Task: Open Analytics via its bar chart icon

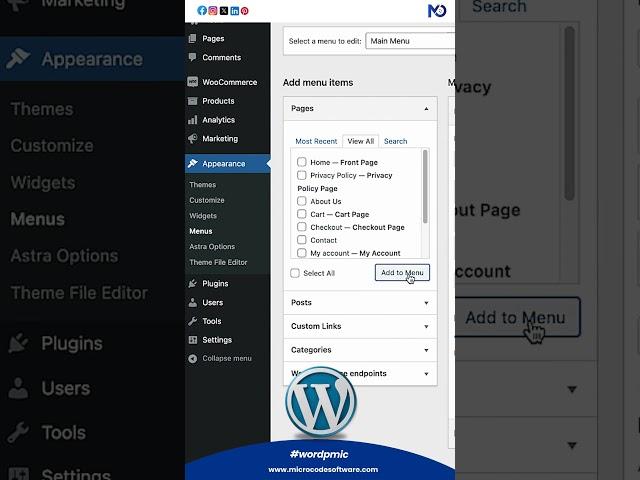Action: click(192, 120)
